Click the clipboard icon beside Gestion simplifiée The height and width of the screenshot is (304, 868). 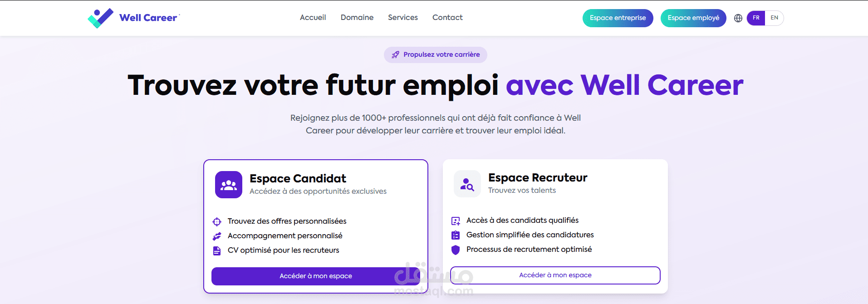point(456,235)
